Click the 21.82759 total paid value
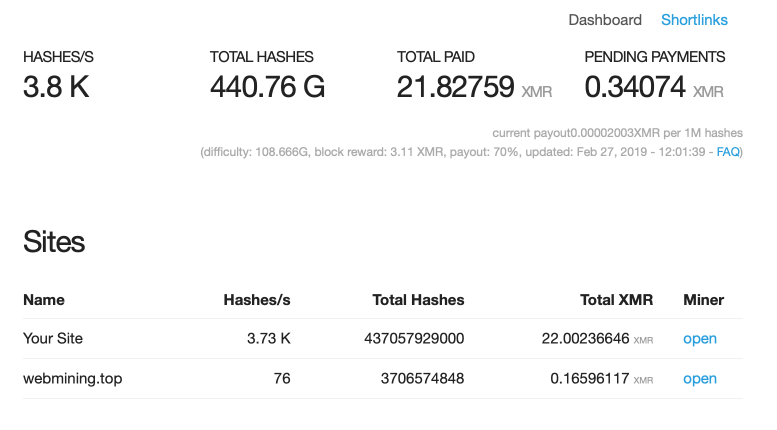 455,87
